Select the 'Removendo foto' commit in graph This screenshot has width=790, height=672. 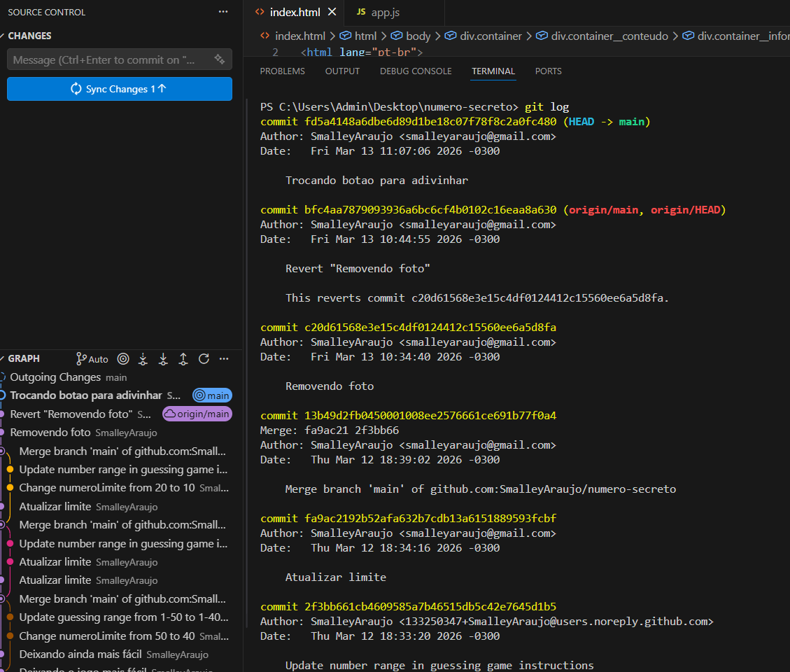coord(52,433)
